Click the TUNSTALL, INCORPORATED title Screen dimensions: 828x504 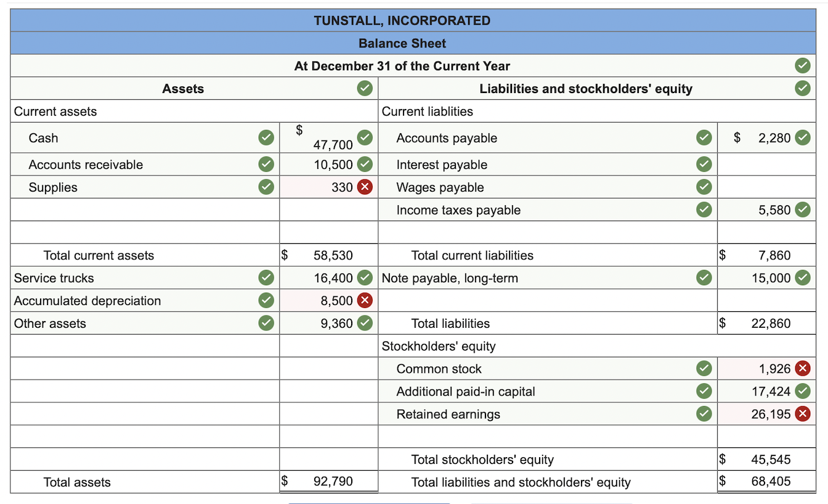point(402,20)
